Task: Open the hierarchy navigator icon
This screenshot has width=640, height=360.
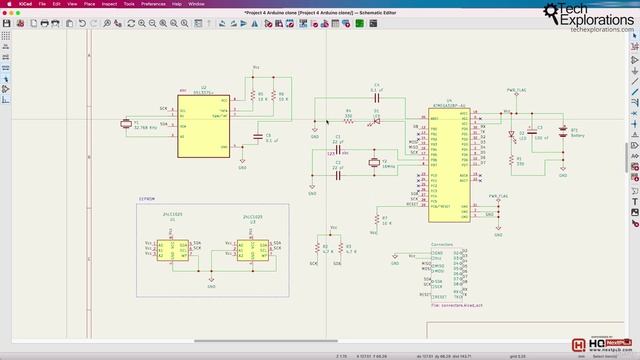Action: (198, 23)
